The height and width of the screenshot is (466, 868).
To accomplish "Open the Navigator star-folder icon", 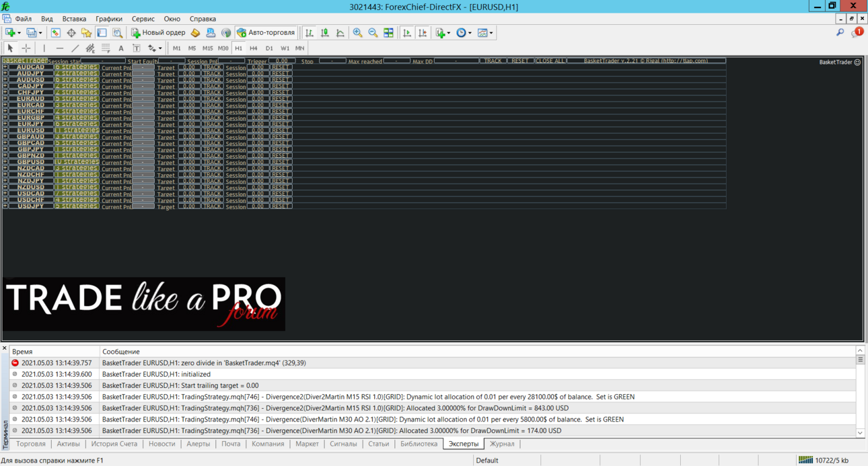I will [86, 32].
